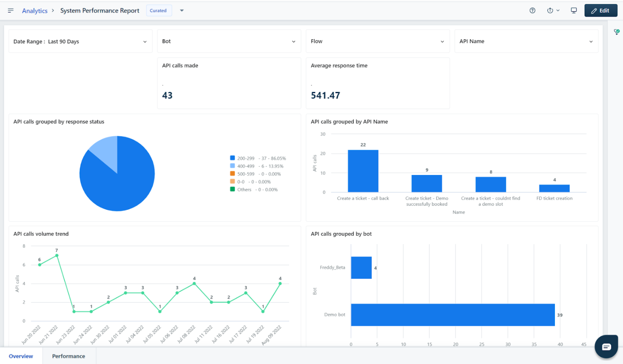Open the chat support widget
The width and height of the screenshot is (623, 364).
606,347
